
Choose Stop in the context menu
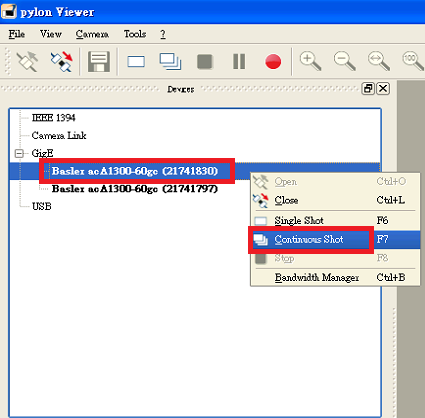[335, 258]
